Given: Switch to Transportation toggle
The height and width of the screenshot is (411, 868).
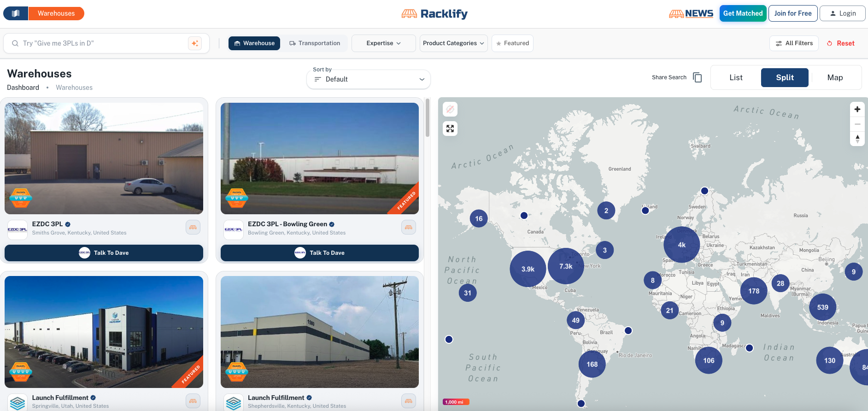Looking at the screenshot, I should [315, 43].
